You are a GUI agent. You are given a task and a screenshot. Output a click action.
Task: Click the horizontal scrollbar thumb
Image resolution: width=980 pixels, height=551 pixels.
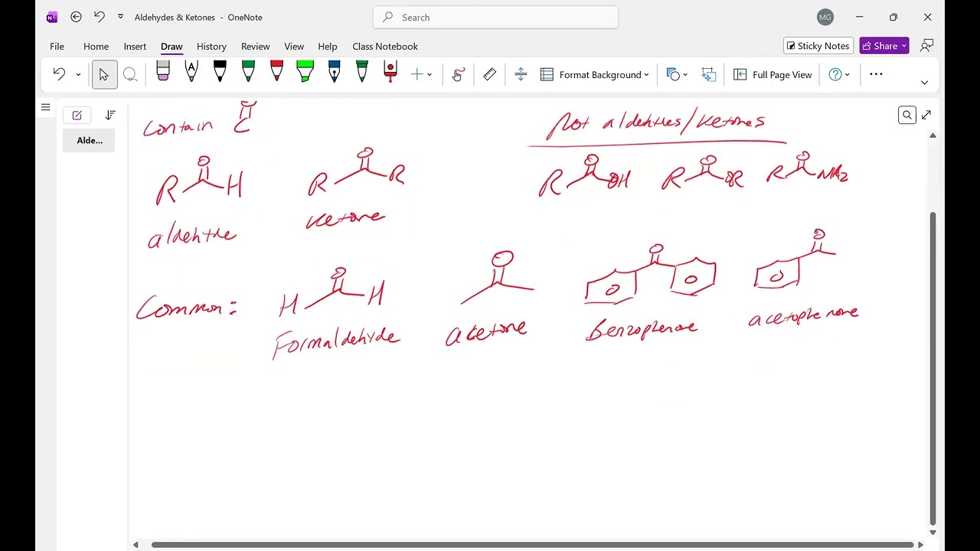point(532,545)
